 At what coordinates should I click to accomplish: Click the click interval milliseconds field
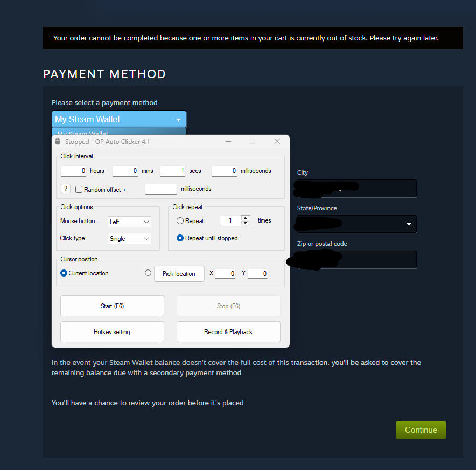click(224, 171)
